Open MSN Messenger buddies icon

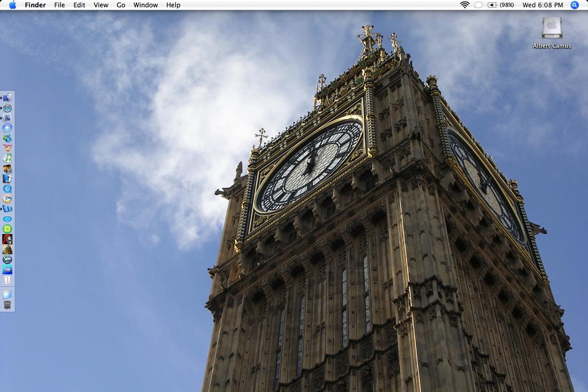coord(7,138)
